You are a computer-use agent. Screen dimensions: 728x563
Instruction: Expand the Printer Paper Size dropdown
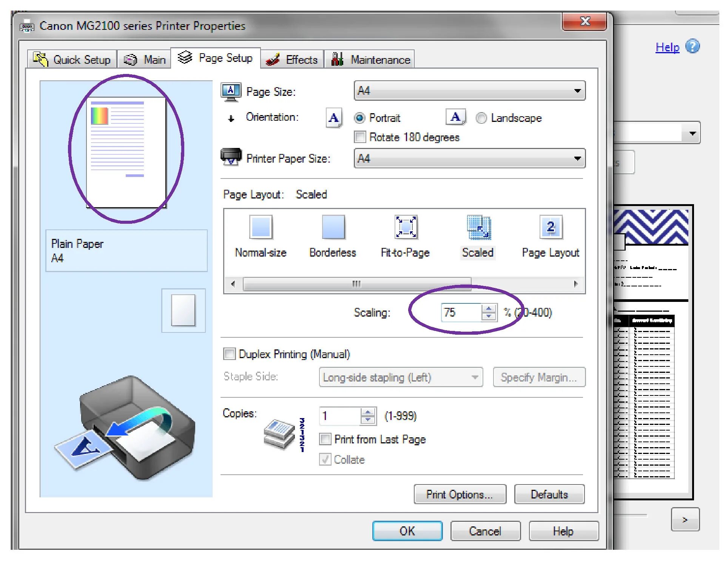click(469, 158)
